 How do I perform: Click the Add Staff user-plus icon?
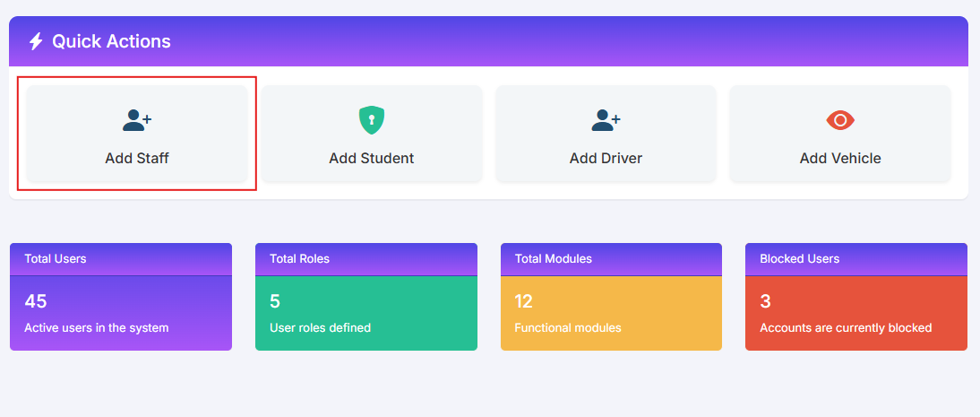tap(137, 120)
